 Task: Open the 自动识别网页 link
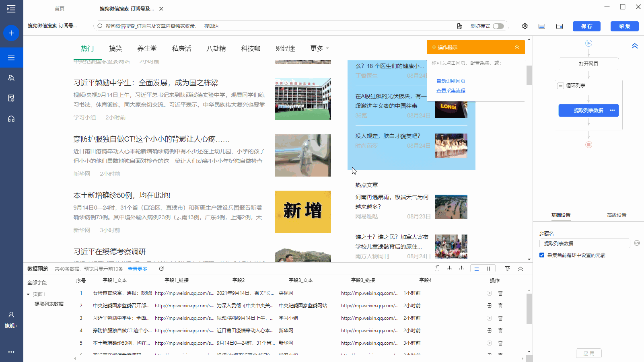451,81
